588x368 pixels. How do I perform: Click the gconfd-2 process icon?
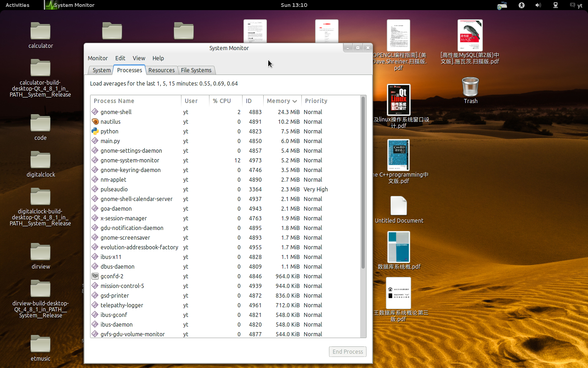point(95,276)
